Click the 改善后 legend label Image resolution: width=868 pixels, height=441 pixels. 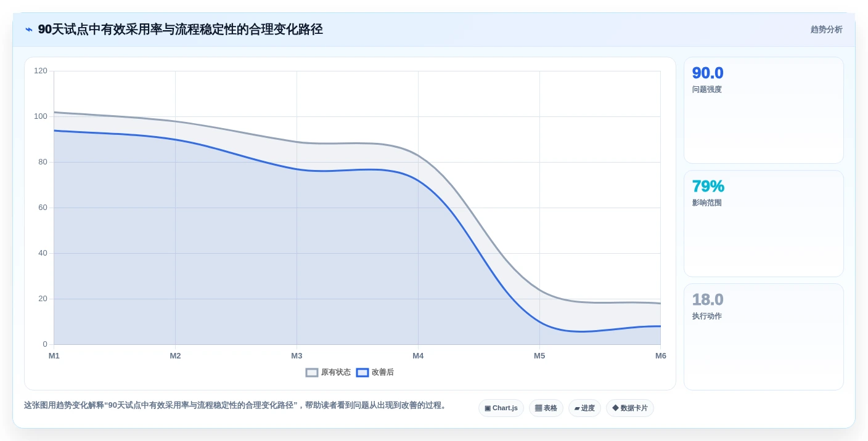tap(383, 373)
